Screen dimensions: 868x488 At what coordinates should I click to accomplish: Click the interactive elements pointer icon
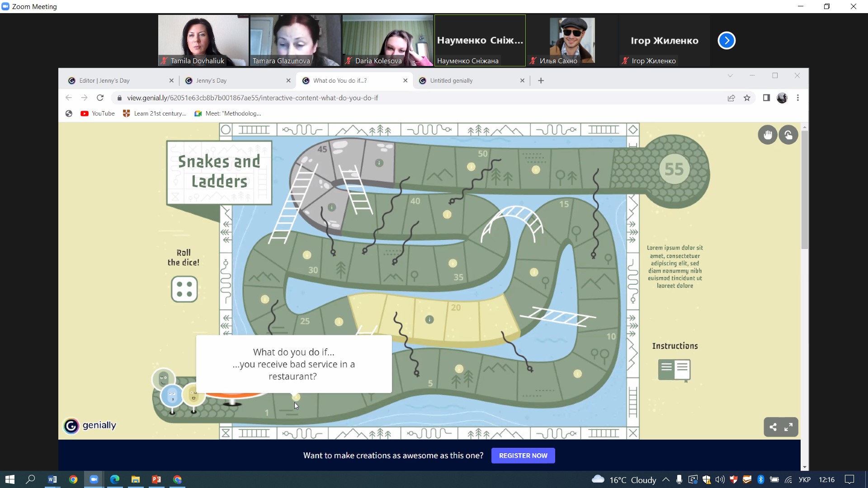[788, 135]
